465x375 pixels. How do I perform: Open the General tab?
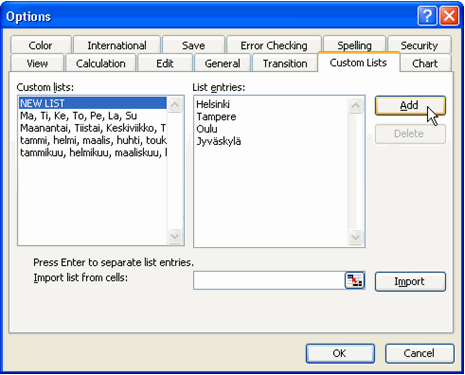pyautogui.click(x=222, y=63)
